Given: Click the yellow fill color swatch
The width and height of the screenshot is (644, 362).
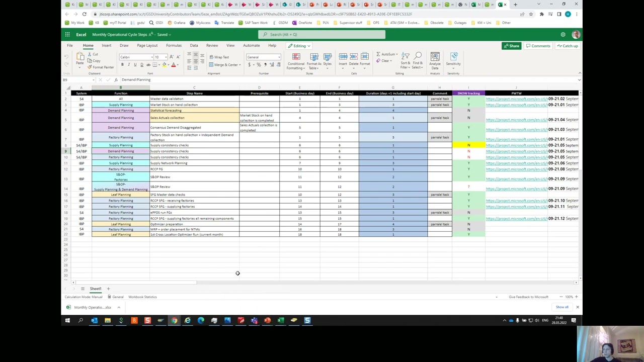Looking at the screenshot, I should pos(164,65).
